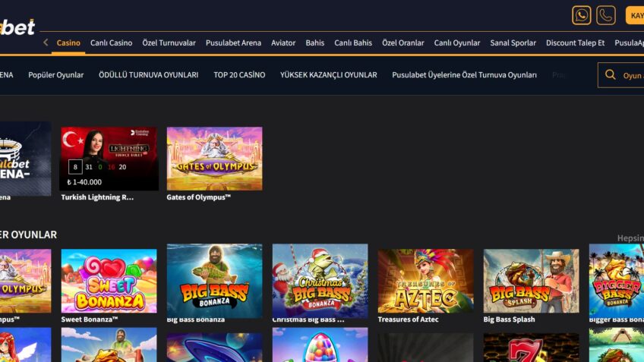The width and height of the screenshot is (644, 362).
Task: Click the Hepsini show-all link
Action: [x=630, y=238]
